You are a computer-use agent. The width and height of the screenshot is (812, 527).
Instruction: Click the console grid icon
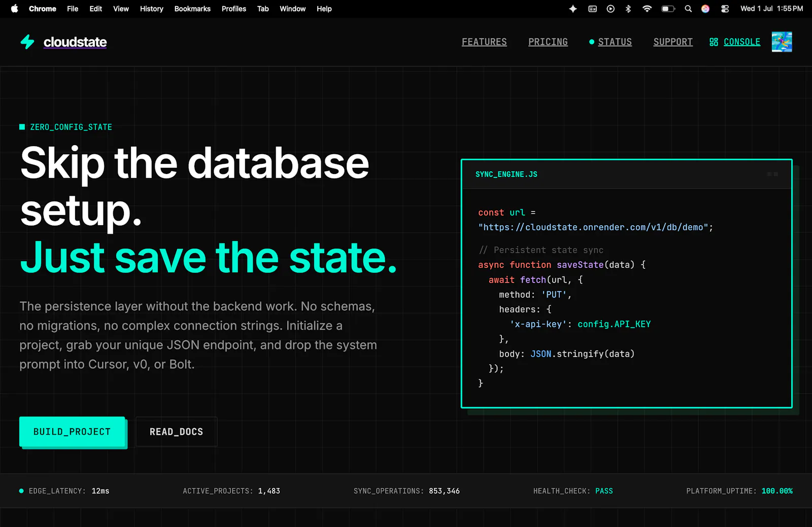[x=714, y=42]
